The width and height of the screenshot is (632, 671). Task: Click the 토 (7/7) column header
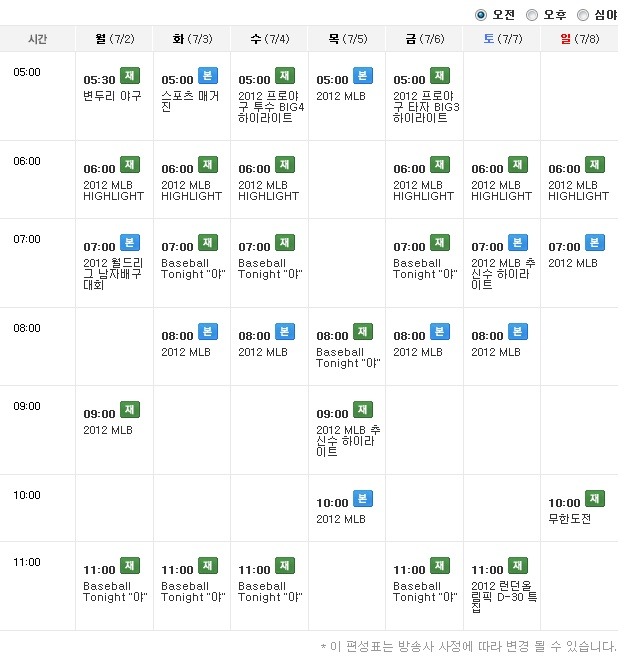pos(502,39)
